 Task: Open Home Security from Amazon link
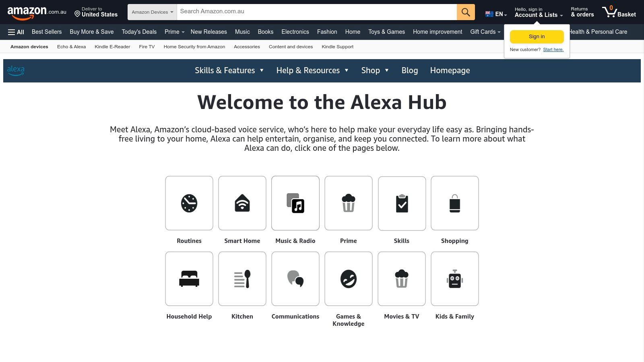194,47
